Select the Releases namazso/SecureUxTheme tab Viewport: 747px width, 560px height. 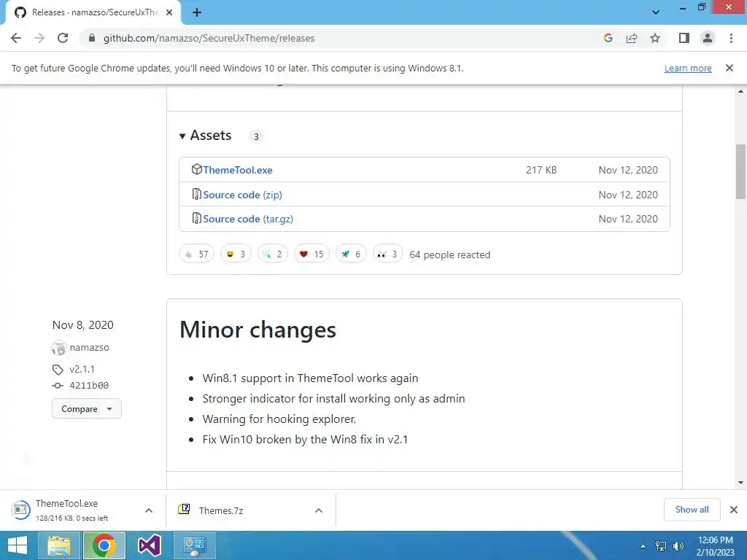click(x=93, y=12)
